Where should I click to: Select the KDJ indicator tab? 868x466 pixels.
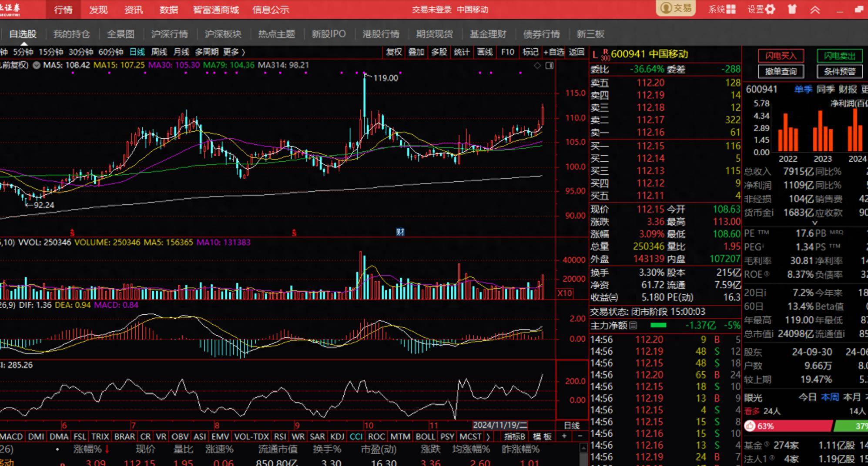[337, 436]
